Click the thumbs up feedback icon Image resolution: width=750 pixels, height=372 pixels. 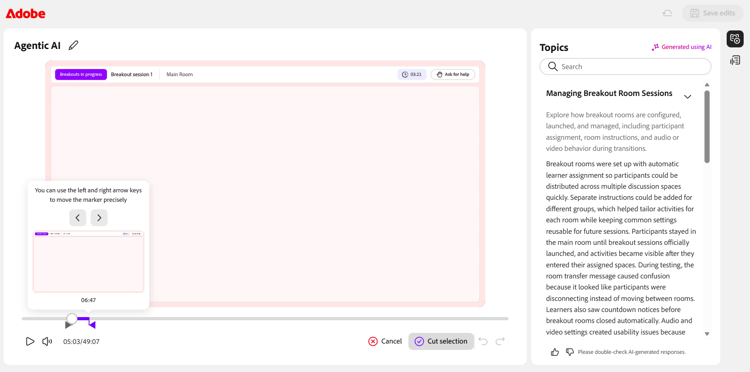pos(555,352)
